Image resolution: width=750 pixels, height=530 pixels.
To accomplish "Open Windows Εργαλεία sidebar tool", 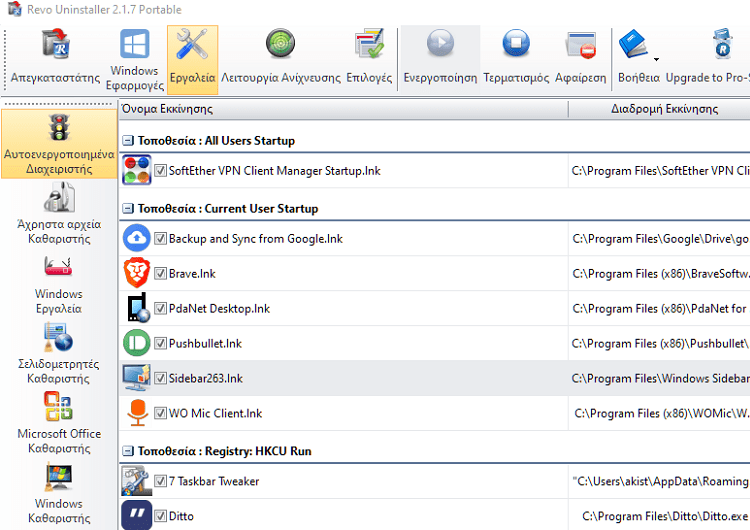I will 59,284.
